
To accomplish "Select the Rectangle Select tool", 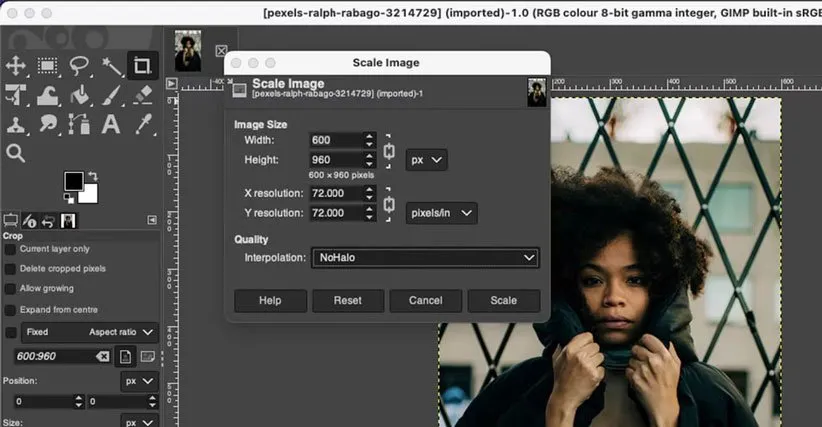I will (x=47, y=66).
